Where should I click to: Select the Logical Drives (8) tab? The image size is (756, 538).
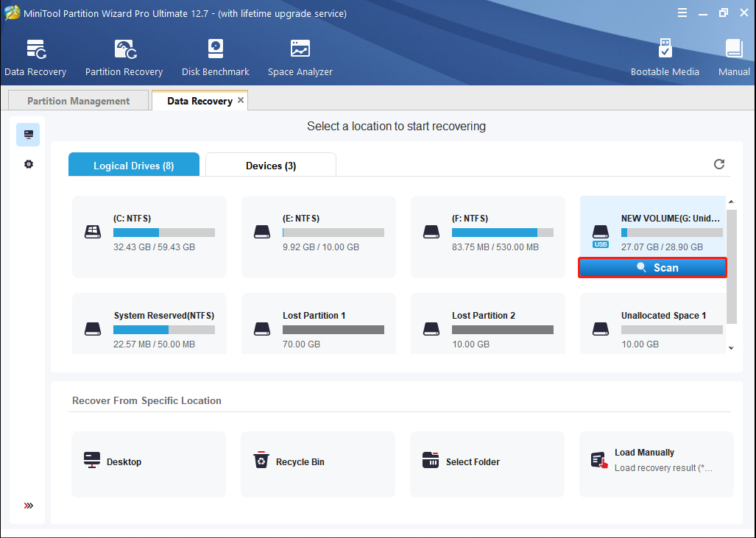pos(134,165)
